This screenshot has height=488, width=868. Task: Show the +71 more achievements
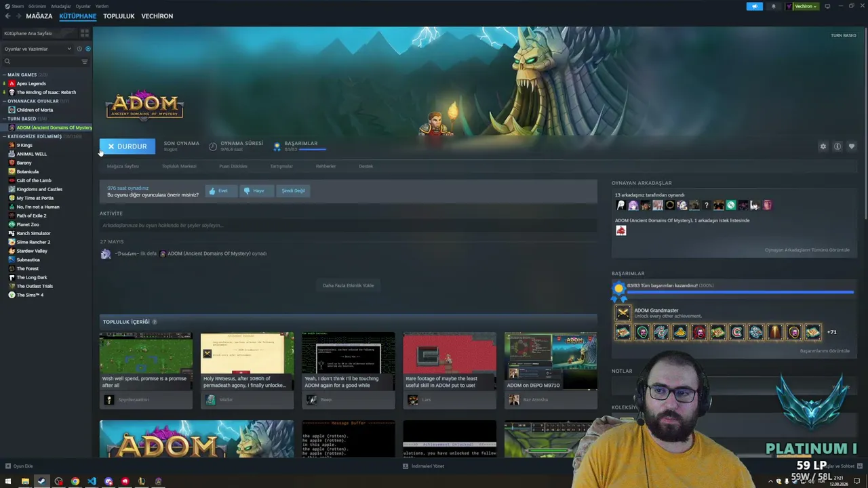831,332
